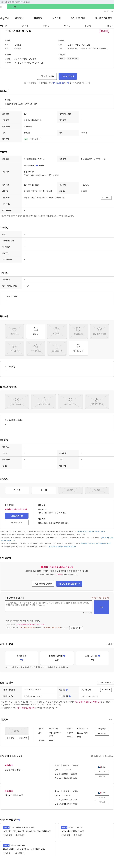Click the 교육비 지원 benefit icon
This screenshot has height=868, width=114.
click(x=78, y=331)
